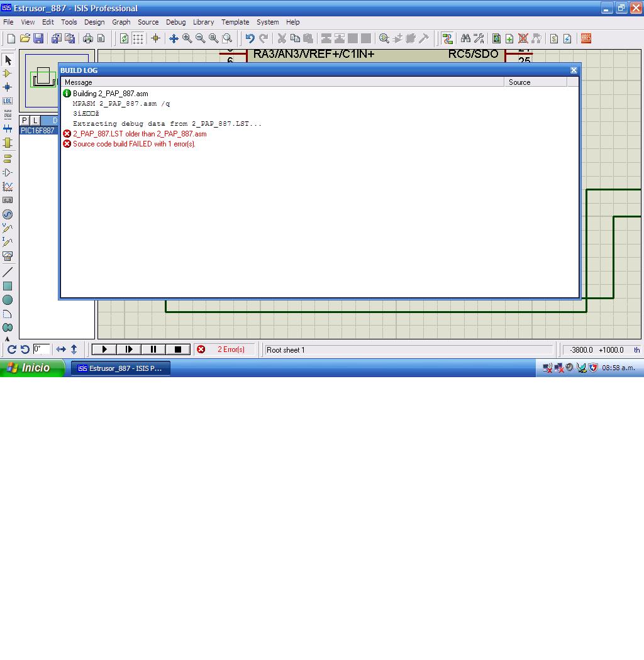
Task: Open property assignment tool icon
Action: tap(479, 39)
